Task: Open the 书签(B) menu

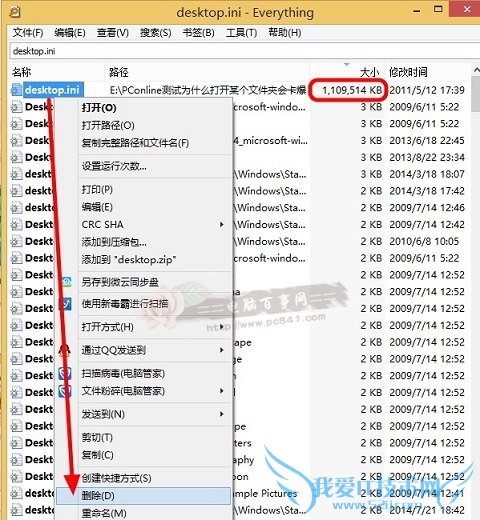Action: click(x=199, y=33)
